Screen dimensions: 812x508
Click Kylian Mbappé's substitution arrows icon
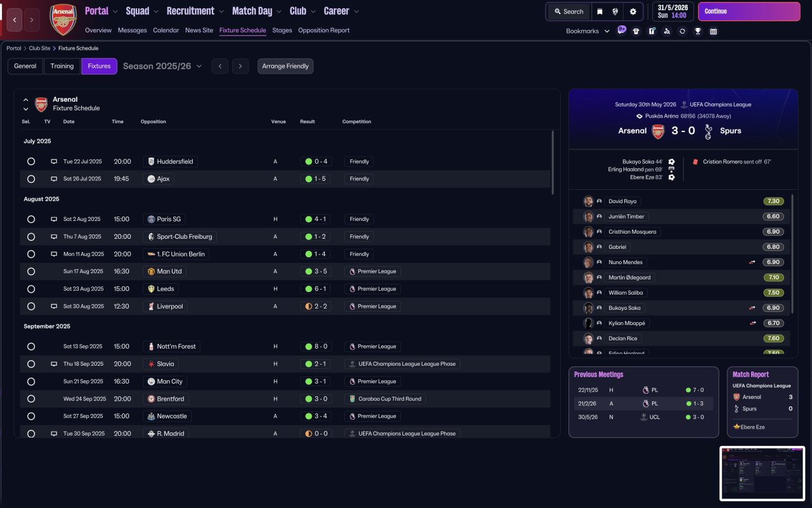[x=752, y=323]
